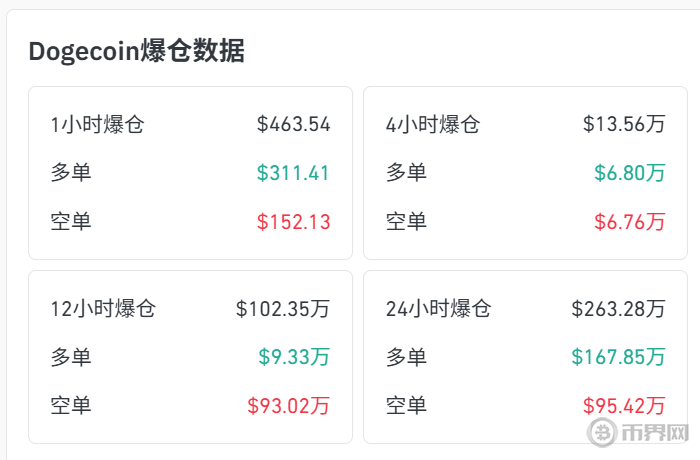Click the green $311.41 long value
700x460 pixels.
point(293,173)
